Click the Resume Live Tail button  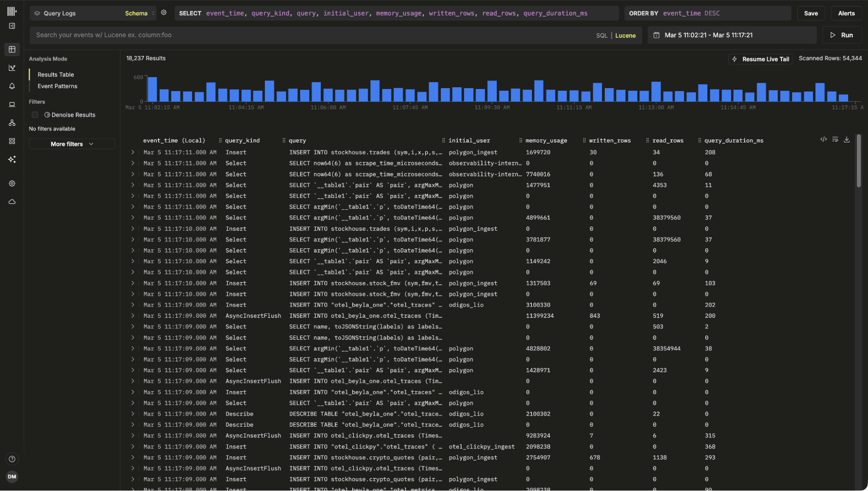pyautogui.click(x=760, y=59)
